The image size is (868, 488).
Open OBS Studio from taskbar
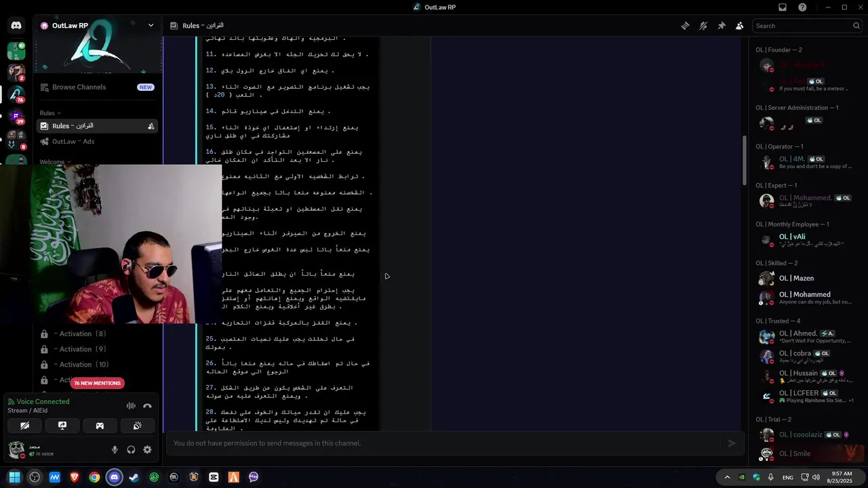coord(35,477)
